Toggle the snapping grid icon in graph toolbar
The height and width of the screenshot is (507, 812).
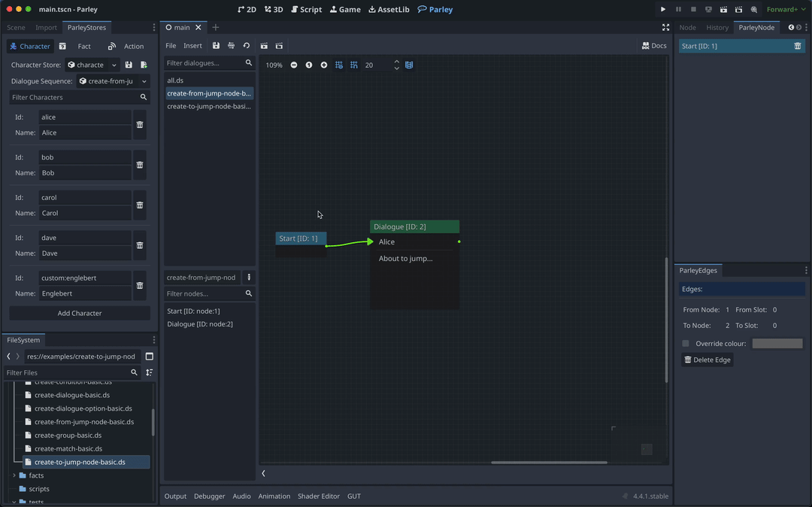pyautogui.click(x=339, y=65)
